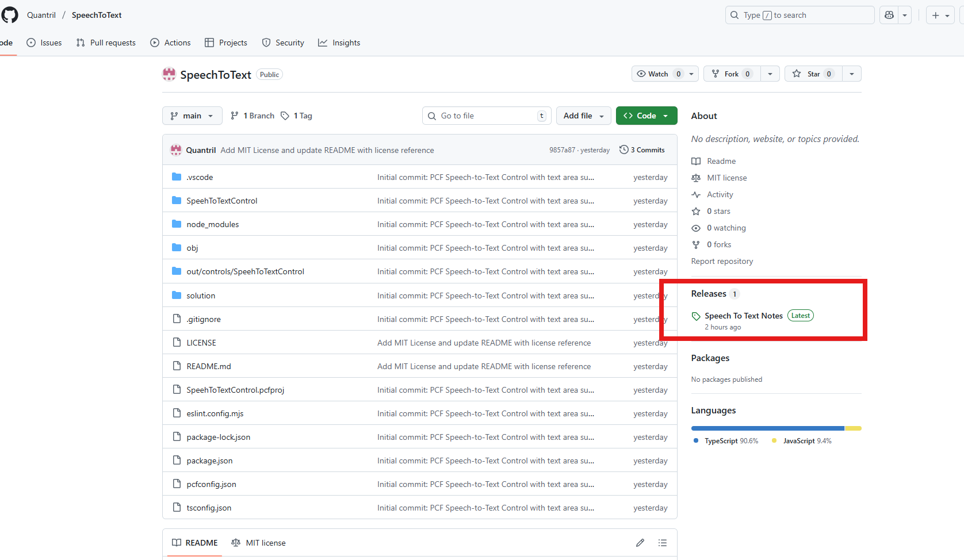
Task: Click the pencil edit README icon
Action: tap(640, 543)
